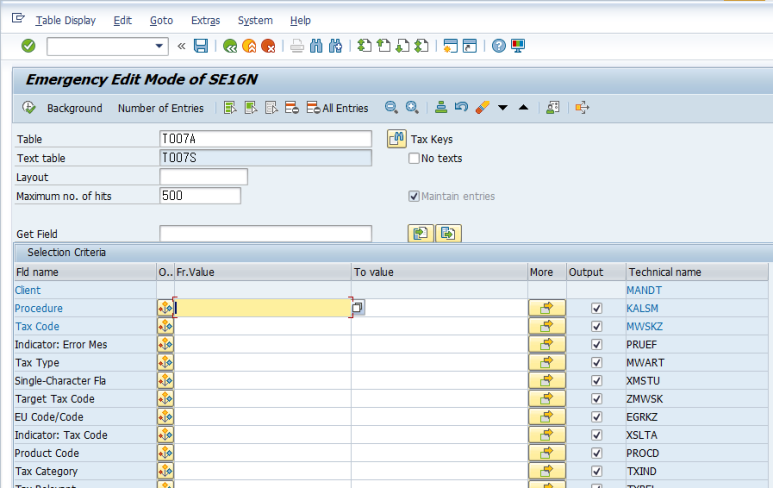Open the option selector for Tax Code row
773x488 pixels.
[165, 326]
